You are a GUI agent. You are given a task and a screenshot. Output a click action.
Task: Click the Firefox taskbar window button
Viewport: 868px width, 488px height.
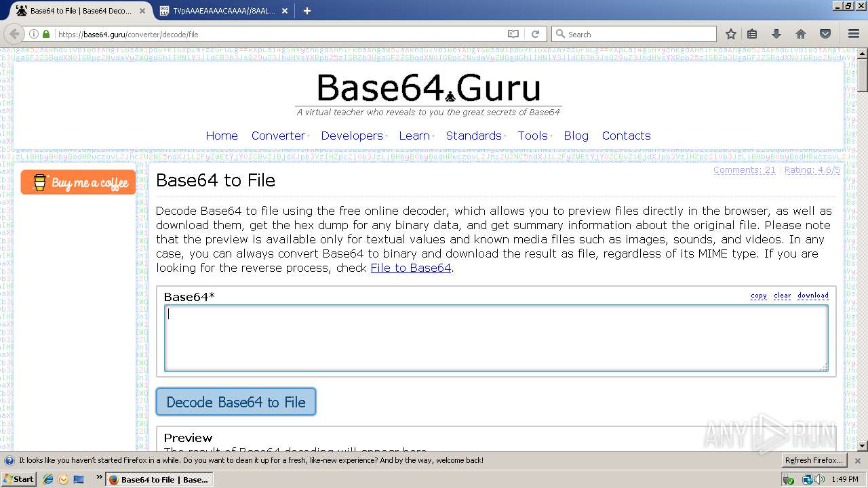(x=159, y=479)
